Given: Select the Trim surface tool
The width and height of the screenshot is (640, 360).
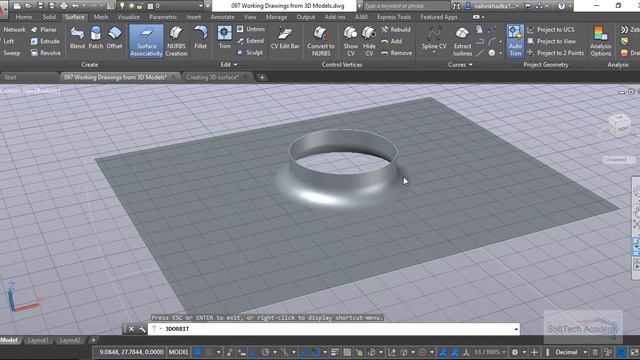Looking at the screenshot, I should 224,38.
